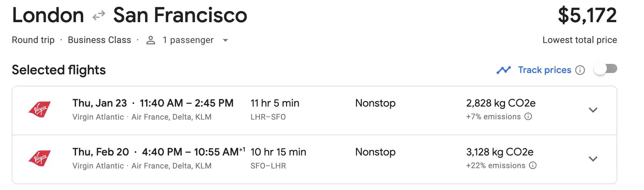Expand the Feb 20 flight details chevron
Screen dimensions: 644x190
[x=593, y=159]
